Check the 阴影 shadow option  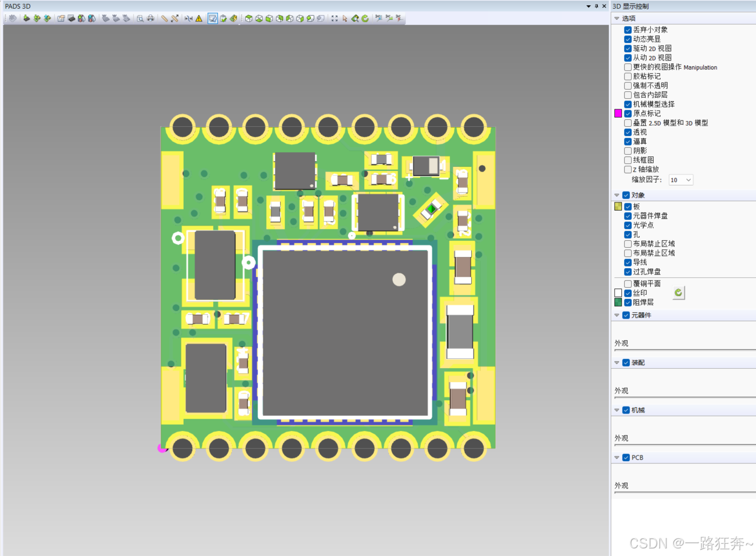pos(628,151)
